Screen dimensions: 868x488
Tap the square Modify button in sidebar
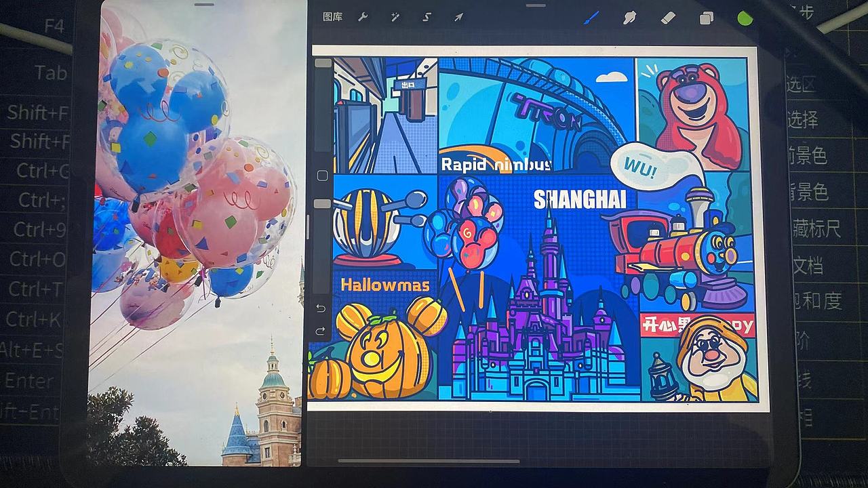pos(322,176)
